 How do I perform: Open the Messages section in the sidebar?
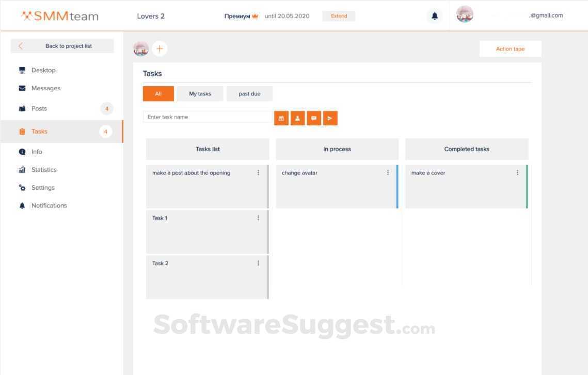pyautogui.click(x=46, y=88)
